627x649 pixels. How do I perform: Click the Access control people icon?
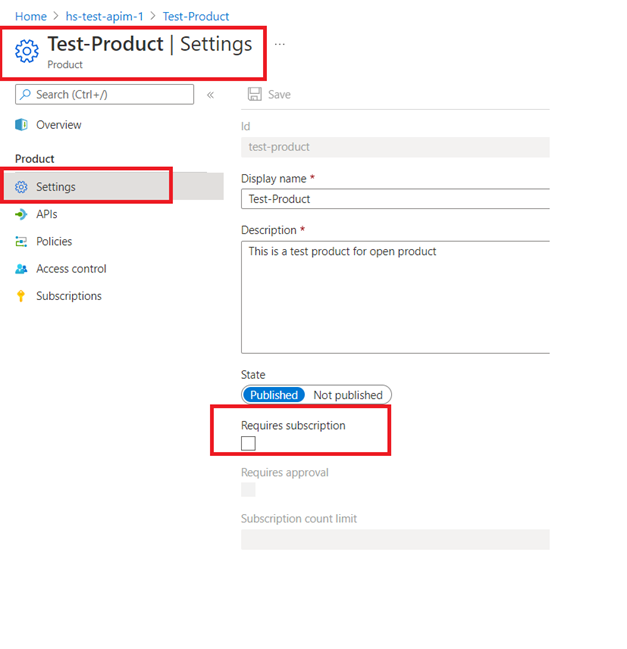(21, 269)
